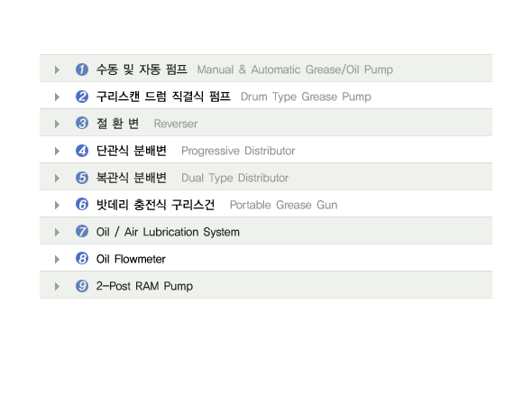Open the Drum Type Grease Pump label
Viewport: 532px width, 406px height.
306,97
